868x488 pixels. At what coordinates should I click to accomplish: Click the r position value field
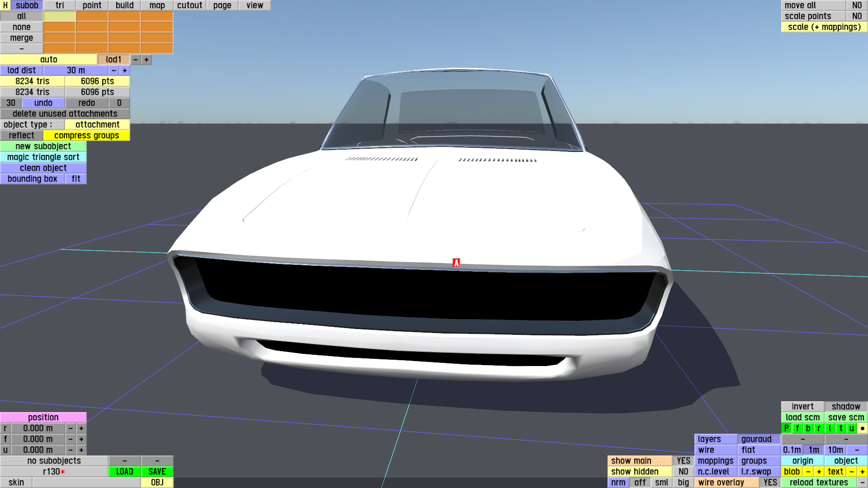38,428
